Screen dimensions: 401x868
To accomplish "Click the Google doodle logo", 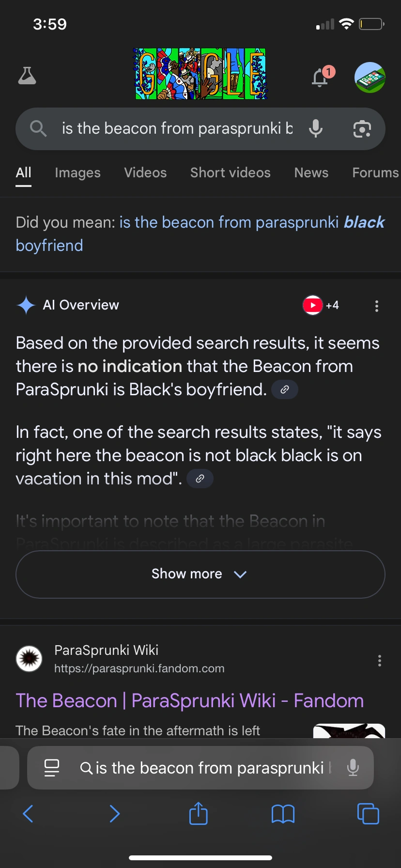I will coord(200,74).
